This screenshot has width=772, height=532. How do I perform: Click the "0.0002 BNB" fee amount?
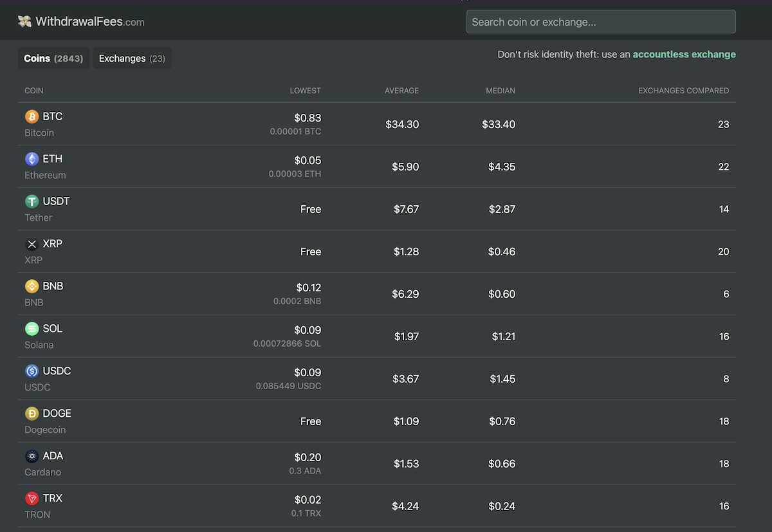tap(297, 301)
